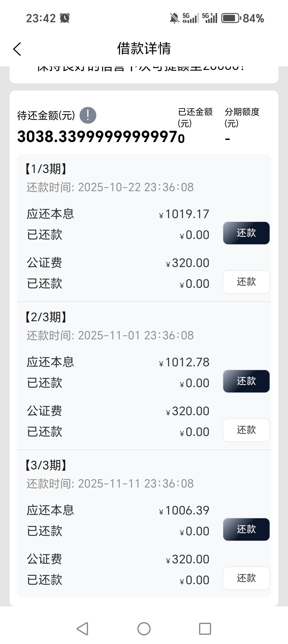288x644 pixels.
Task: Tap Android home circle navigation icon
Action: pos(144,629)
